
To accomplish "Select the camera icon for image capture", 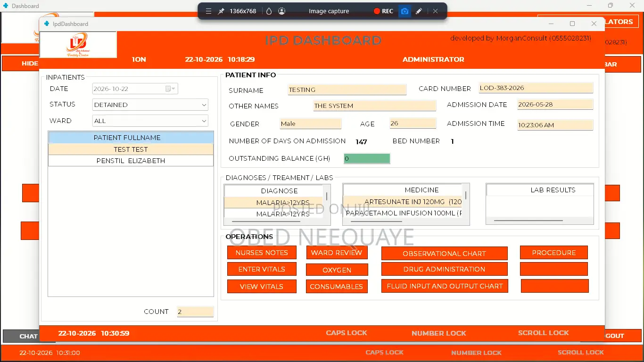I will [404, 11].
